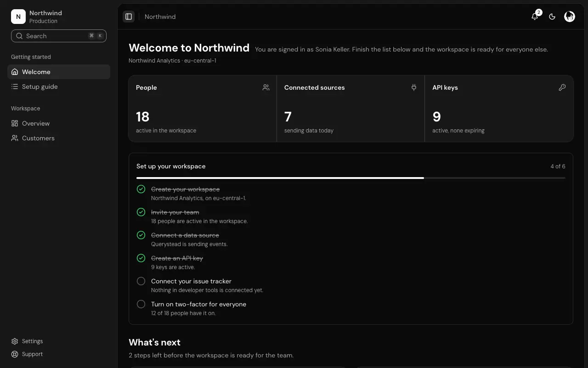The height and width of the screenshot is (368, 588).
Task: Click the API keys key icon
Action: [562, 87]
